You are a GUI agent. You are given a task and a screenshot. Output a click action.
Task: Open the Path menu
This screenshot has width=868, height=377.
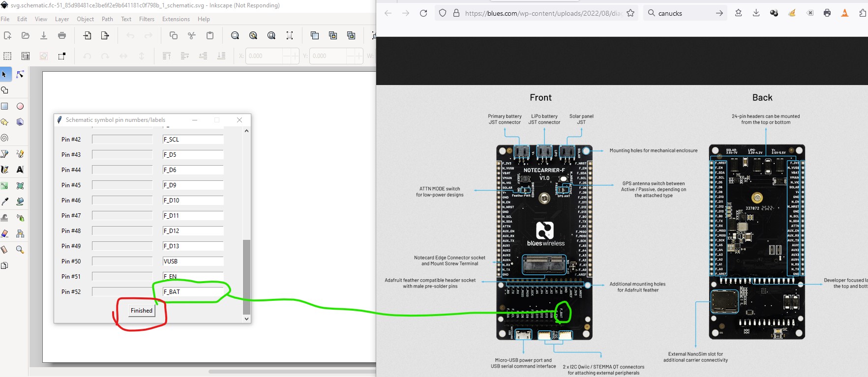(x=107, y=19)
